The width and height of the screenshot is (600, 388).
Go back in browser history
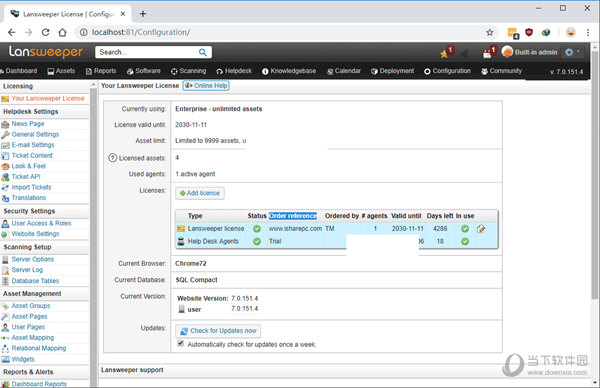click(x=11, y=33)
